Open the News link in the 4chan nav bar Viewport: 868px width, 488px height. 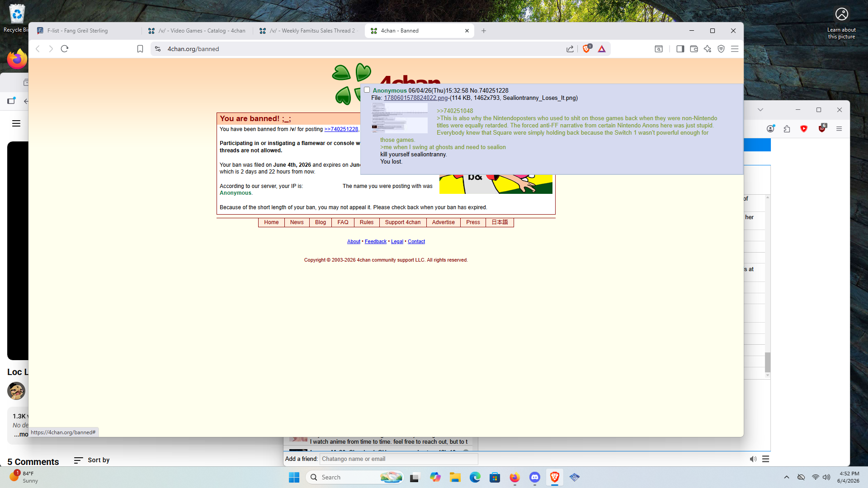tap(297, 222)
